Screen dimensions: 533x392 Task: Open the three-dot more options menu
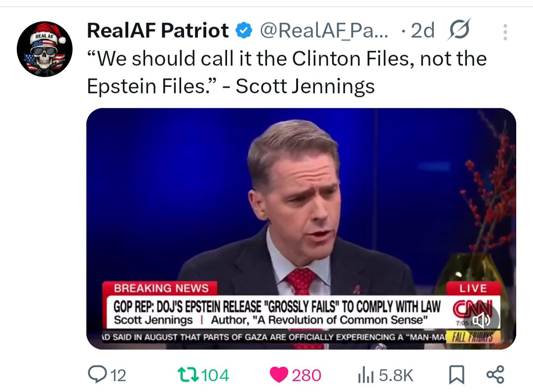pos(504,32)
